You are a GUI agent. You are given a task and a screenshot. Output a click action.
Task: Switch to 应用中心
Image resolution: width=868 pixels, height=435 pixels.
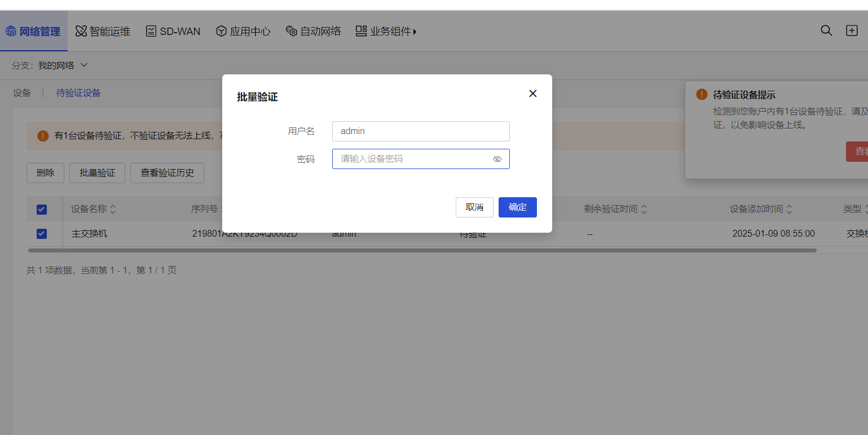(243, 32)
